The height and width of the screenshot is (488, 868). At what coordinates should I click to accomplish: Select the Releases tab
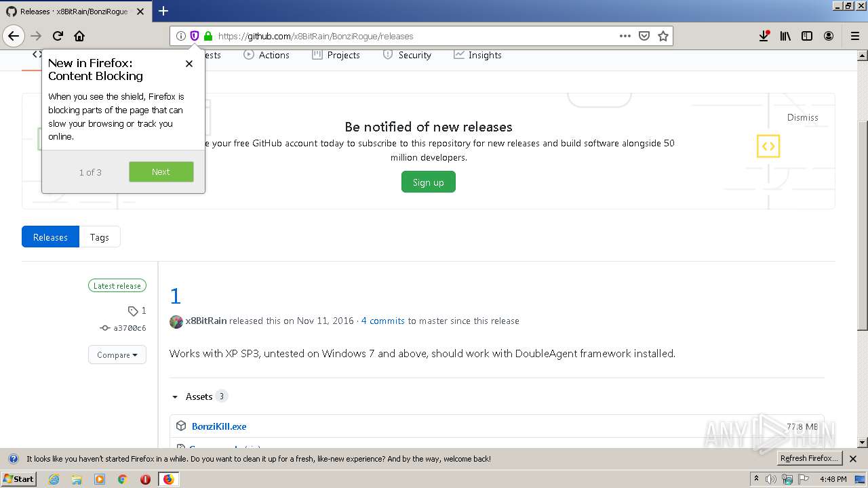50,237
